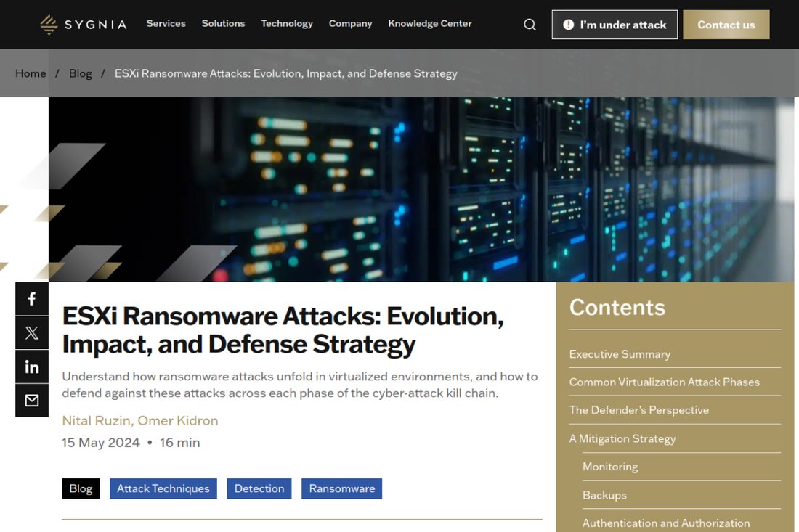Go to Blog breadcrumb
This screenshot has height=532, width=799.
81,73
